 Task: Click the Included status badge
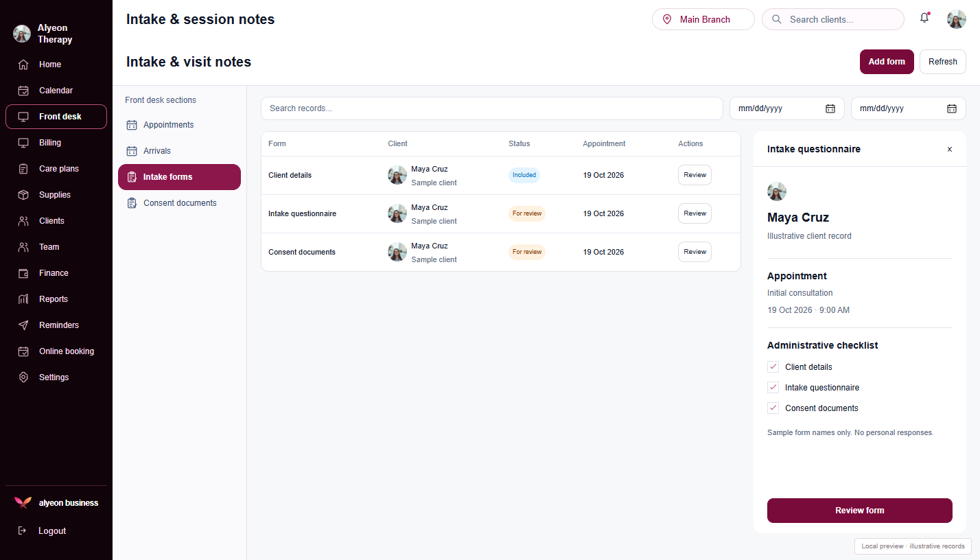[x=524, y=175]
